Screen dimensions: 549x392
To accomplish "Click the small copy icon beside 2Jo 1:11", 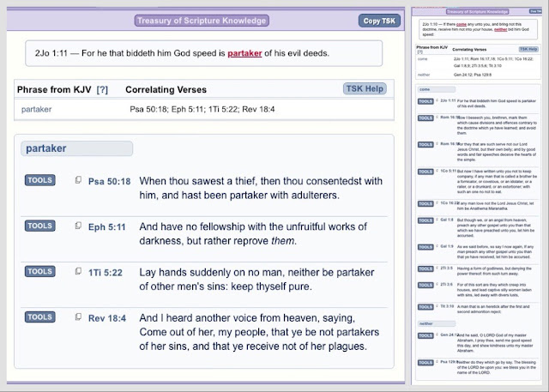I will (x=437, y=101).
